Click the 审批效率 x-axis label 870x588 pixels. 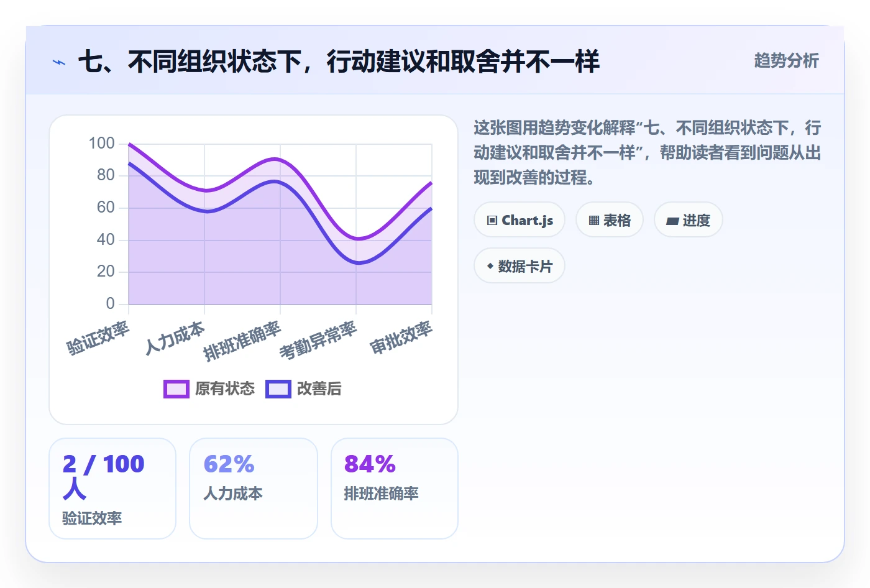click(401, 338)
